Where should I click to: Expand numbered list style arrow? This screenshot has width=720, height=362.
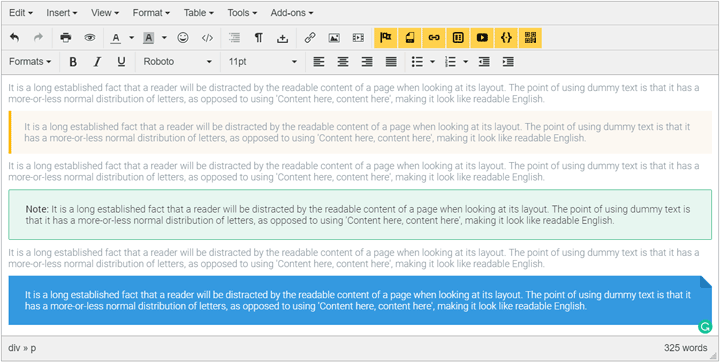click(466, 62)
